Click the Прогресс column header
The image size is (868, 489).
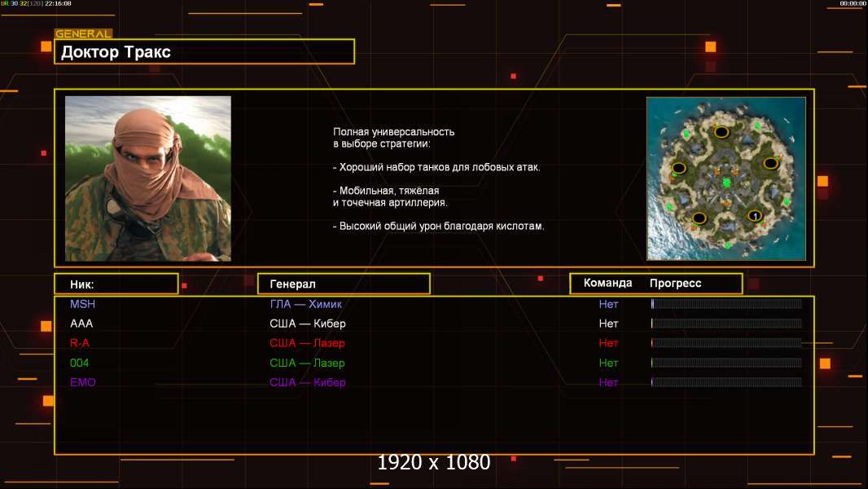[x=675, y=283]
